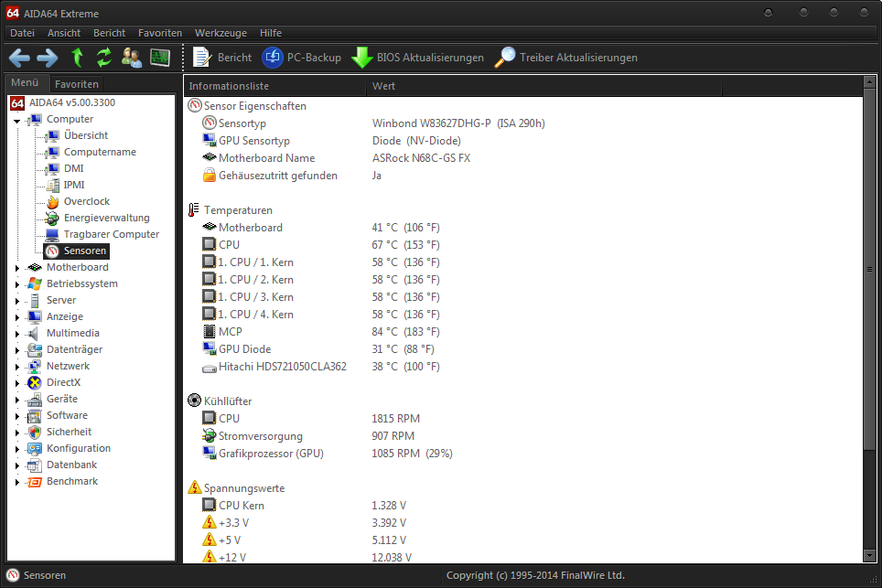The height and width of the screenshot is (588, 882).
Task: Go up one level with green arrow
Action: click(78, 58)
